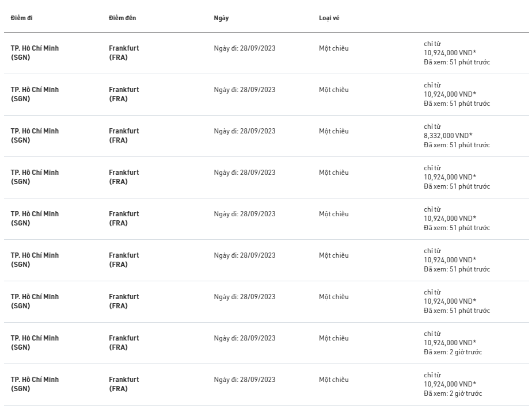This screenshot has height=413, width=532.
Task: Click TP. Hồ Chí Minh in the fourth row
Action: pyautogui.click(x=35, y=177)
